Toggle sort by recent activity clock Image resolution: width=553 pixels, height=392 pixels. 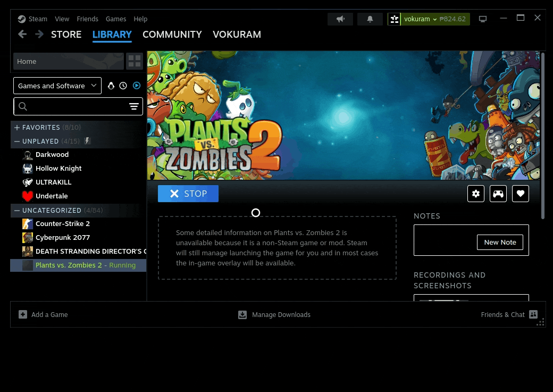(123, 86)
